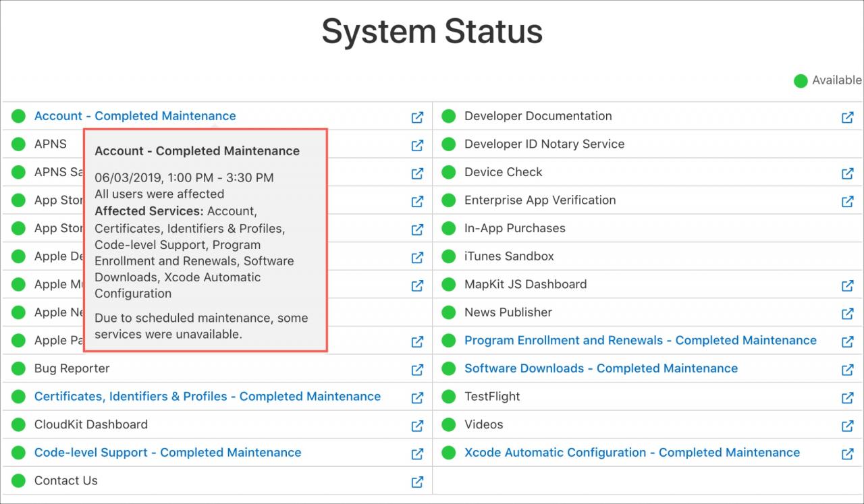864x504 pixels.
Task: Open external link icon for TestFlight
Action: pos(847,397)
